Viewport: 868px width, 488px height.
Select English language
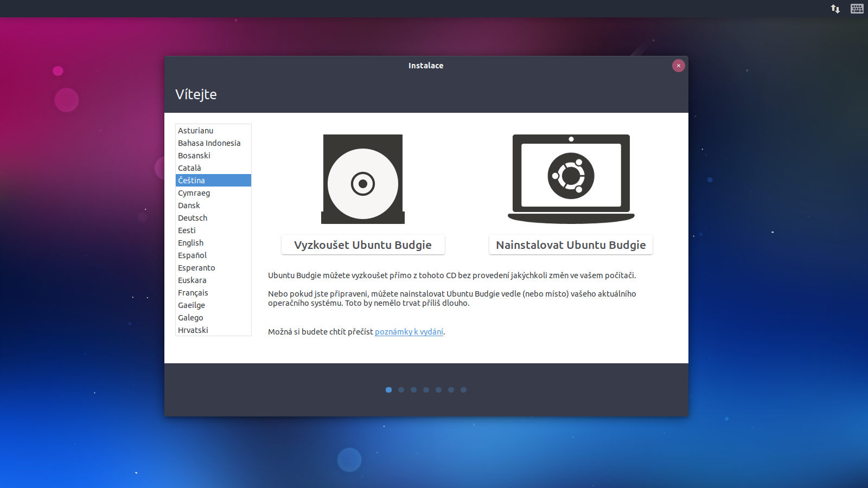[x=213, y=243]
